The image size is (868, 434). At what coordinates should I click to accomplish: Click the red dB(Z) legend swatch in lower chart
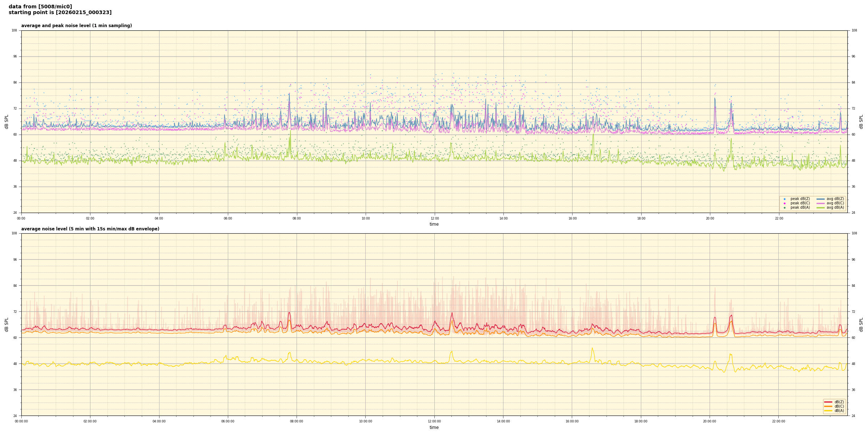828,402
